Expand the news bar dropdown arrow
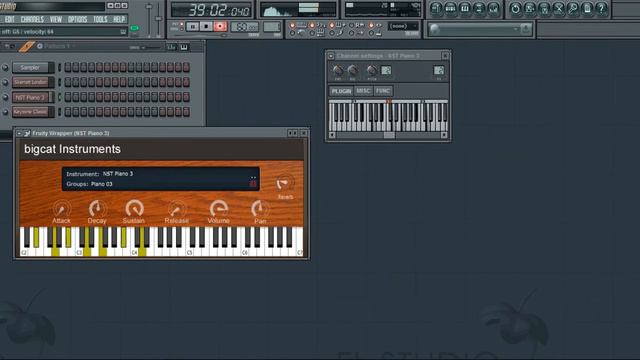Screen dimensions: 640x360 point(516,29)
